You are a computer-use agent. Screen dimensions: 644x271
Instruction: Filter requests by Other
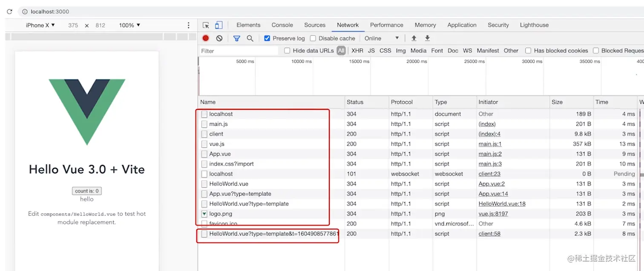point(511,51)
